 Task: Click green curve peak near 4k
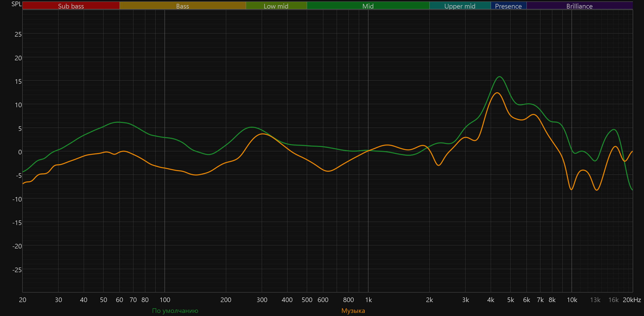pos(499,77)
